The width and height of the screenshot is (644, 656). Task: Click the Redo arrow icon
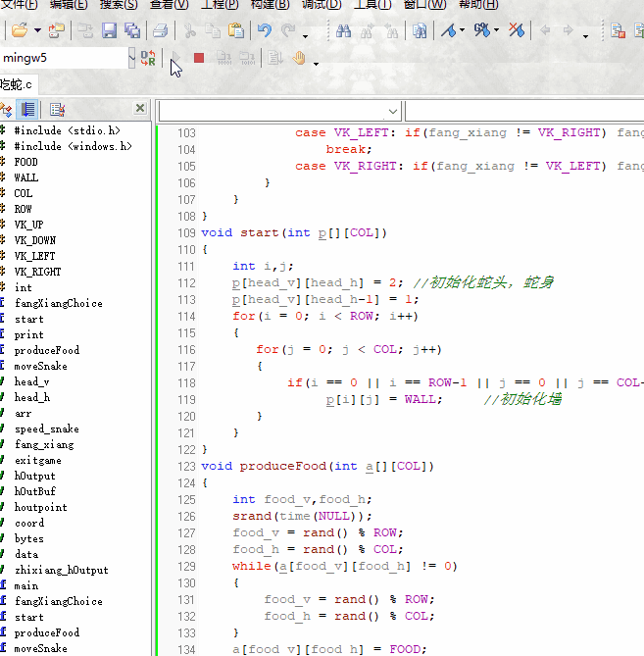[x=288, y=30]
